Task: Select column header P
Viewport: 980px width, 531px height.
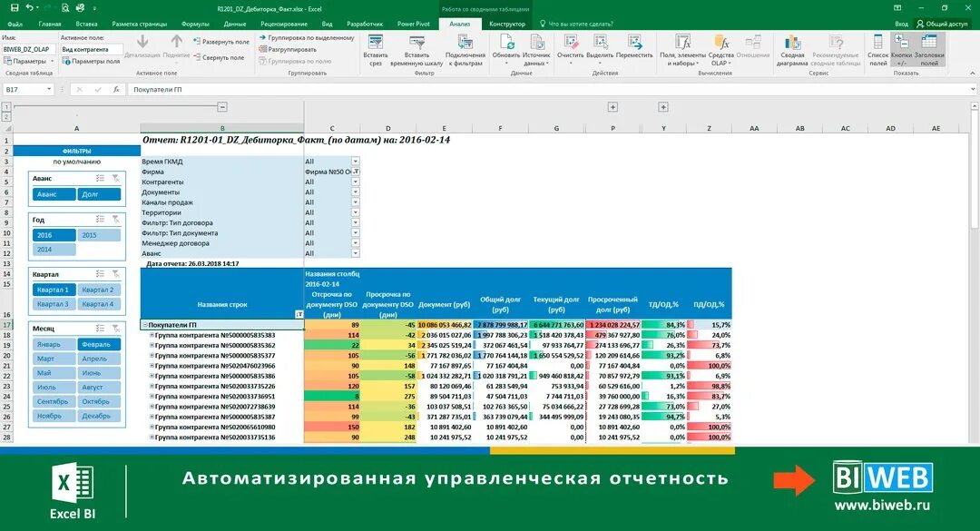Action: (612, 128)
